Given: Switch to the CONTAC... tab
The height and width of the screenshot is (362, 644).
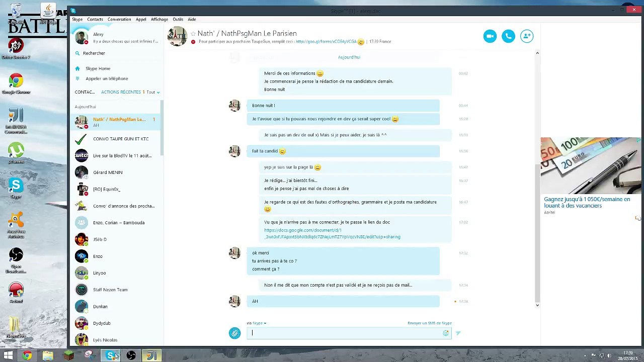Looking at the screenshot, I should coord(85,92).
